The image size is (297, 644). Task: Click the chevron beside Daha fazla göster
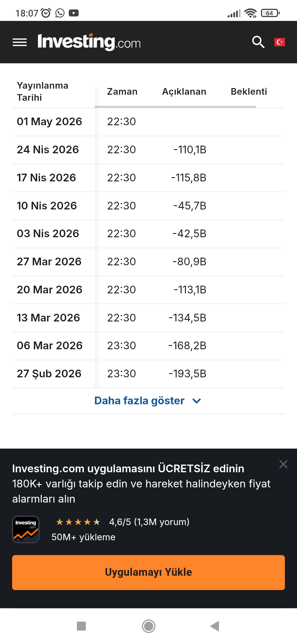click(x=197, y=401)
